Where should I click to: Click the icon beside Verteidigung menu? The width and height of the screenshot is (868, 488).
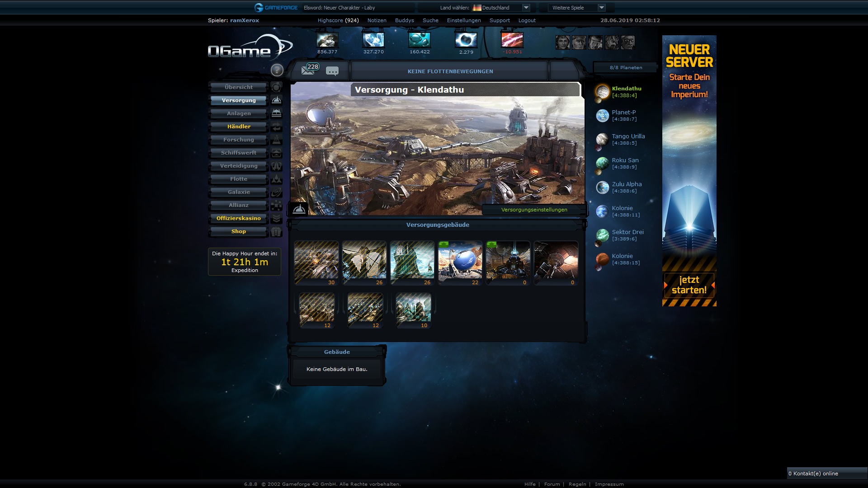276,166
